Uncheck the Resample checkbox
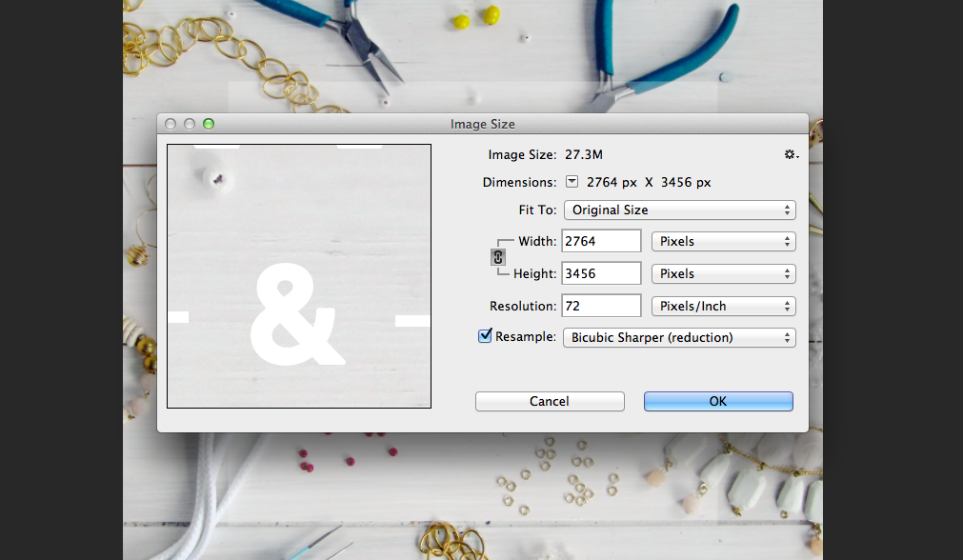 485,336
